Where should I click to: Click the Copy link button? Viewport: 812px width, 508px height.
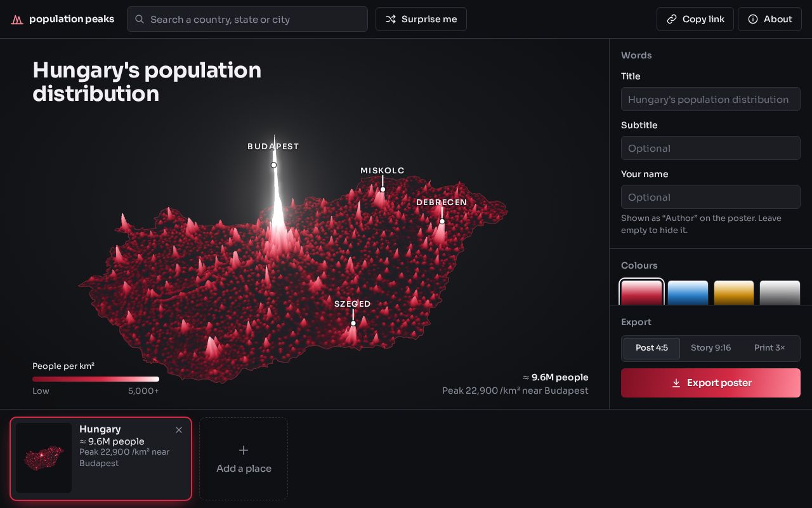695,19
